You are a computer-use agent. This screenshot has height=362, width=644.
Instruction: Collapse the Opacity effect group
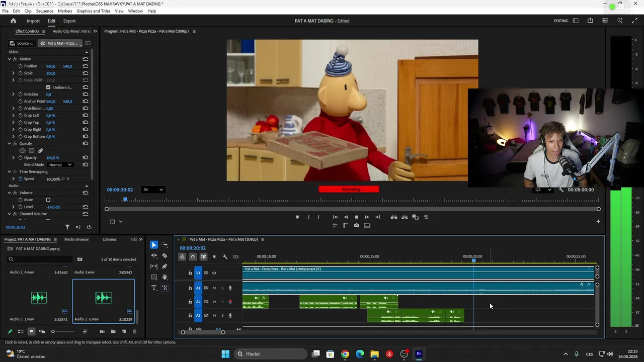[x=9, y=143]
